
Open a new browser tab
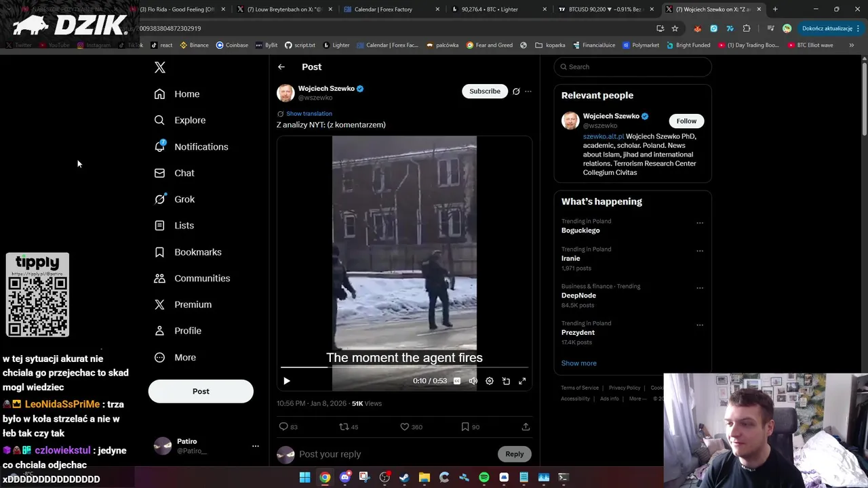pos(775,9)
